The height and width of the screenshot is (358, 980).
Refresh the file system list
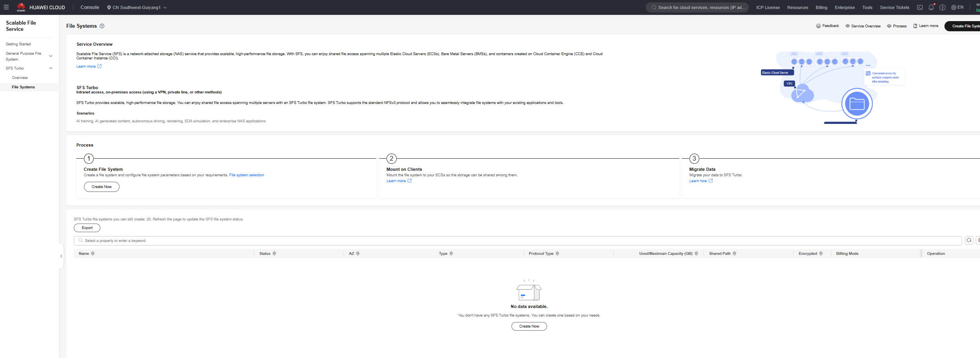click(x=969, y=240)
